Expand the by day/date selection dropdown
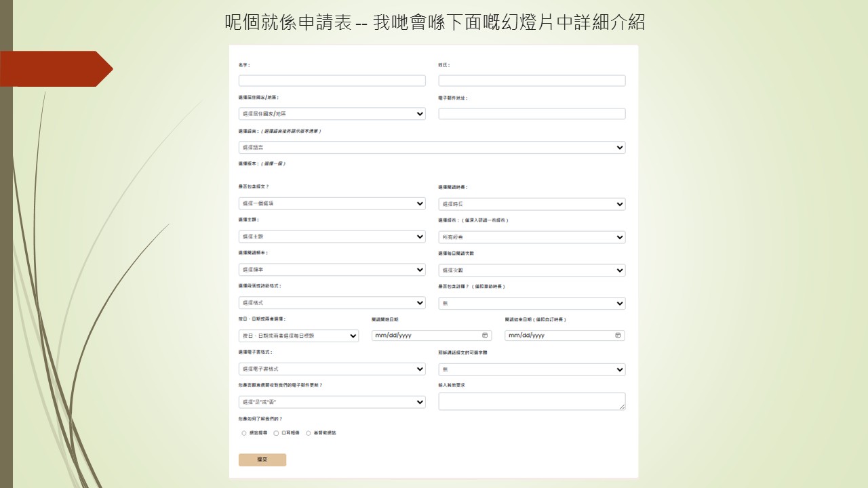 pyautogui.click(x=298, y=335)
